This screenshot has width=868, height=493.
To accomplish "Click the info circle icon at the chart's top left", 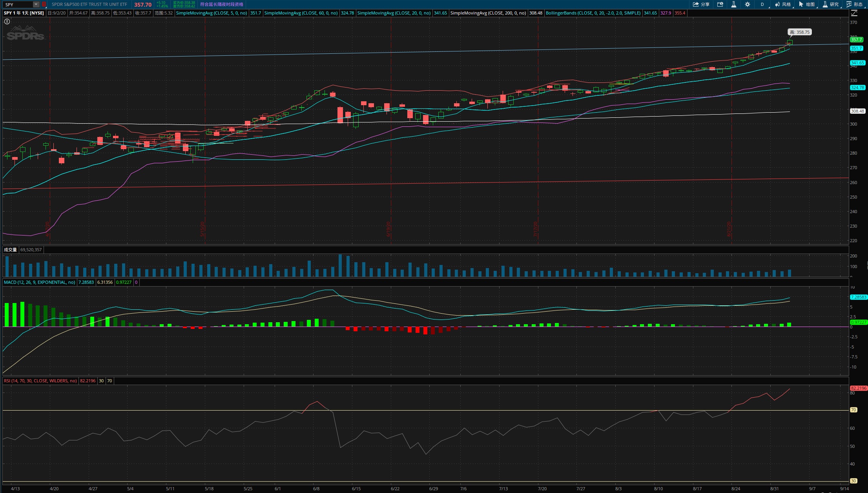I will pyautogui.click(x=7, y=22).
